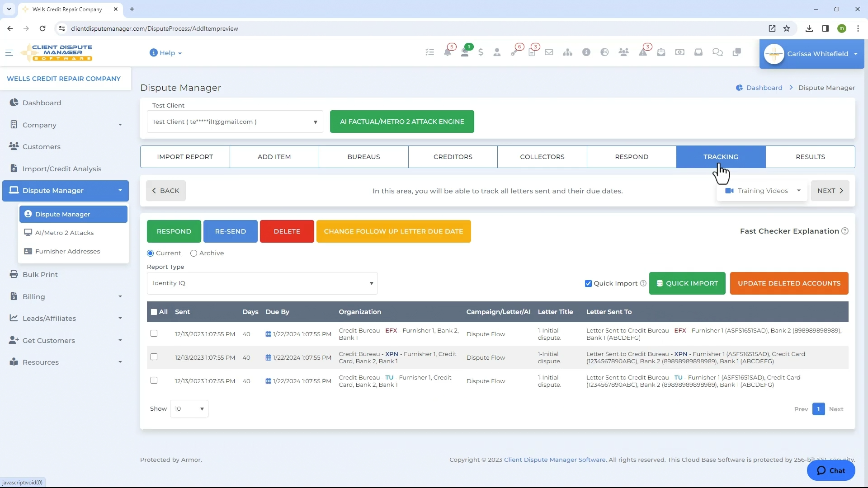
Task: Open Furnisher Addresses in sidebar
Action: (x=67, y=251)
